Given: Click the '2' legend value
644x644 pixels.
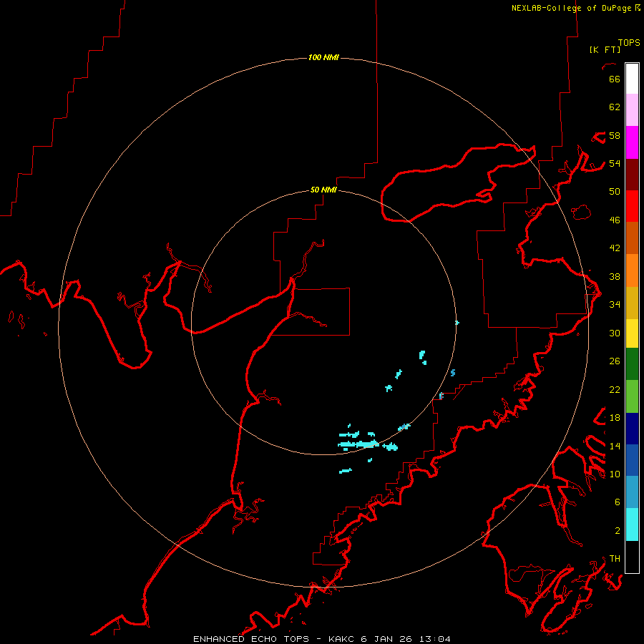Looking at the screenshot, I should (618, 531).
